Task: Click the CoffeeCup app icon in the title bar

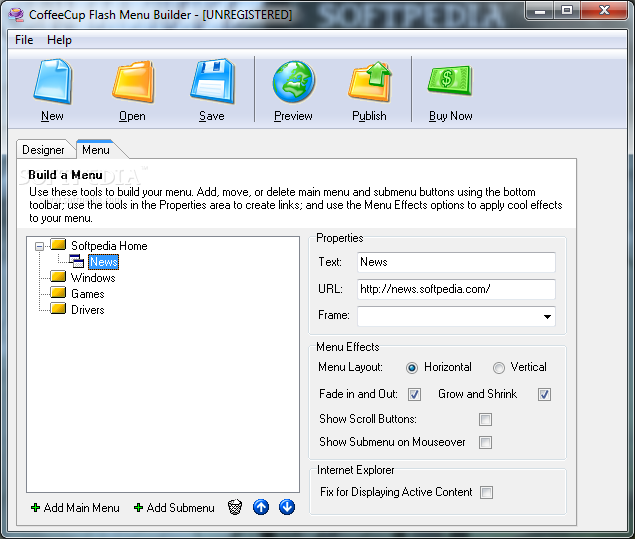Action: click(x=16, y=15)
